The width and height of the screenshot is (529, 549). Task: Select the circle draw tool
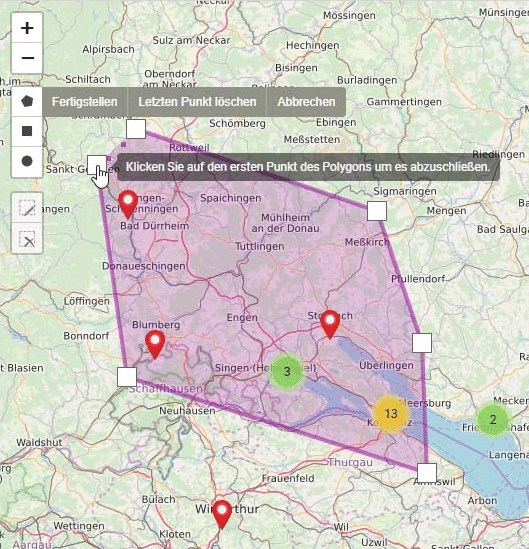coord(27,161)
